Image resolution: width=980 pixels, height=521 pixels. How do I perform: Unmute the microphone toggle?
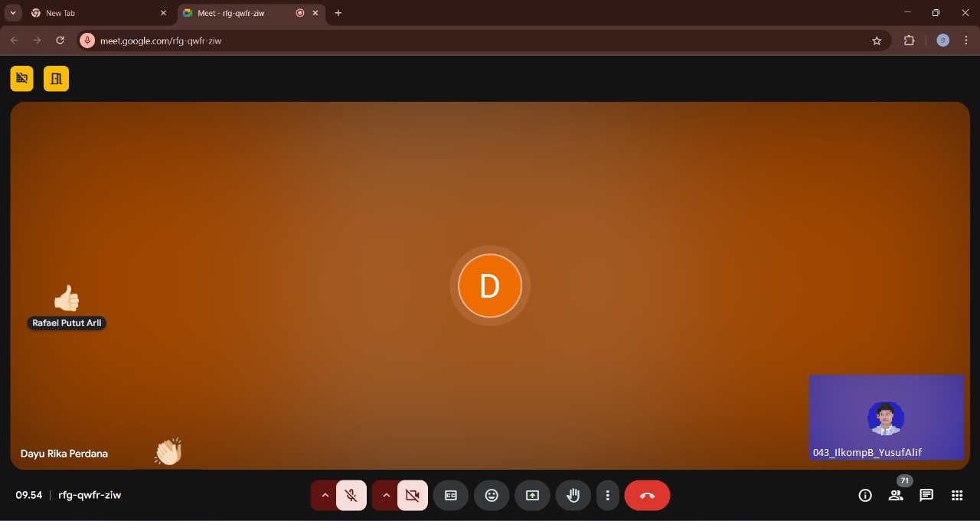click(351, 496)
